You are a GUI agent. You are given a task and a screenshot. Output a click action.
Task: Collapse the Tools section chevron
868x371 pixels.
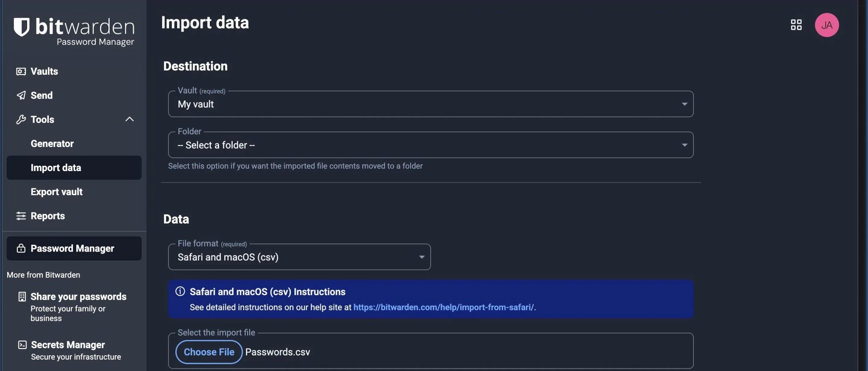coord(130,119)
